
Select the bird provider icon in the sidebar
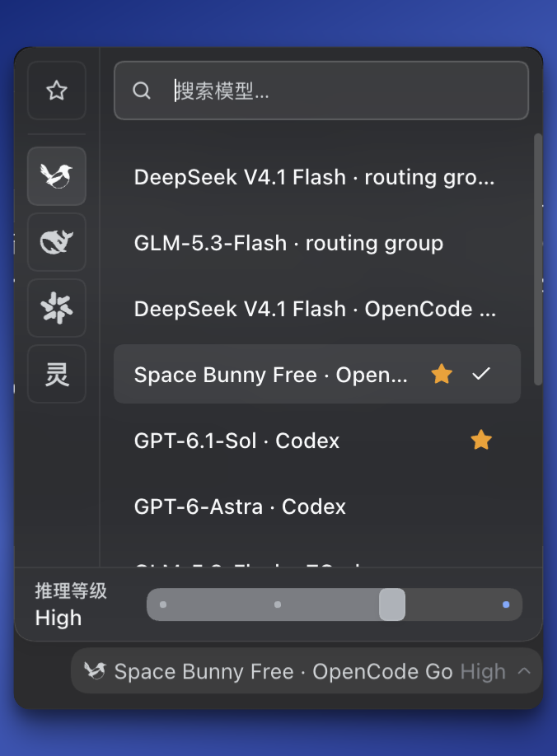(56, 176)
